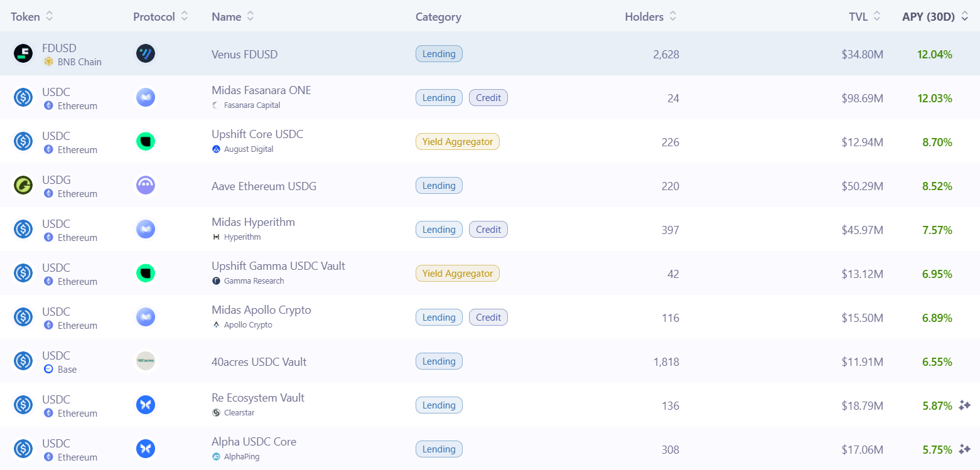The width and height of the screenshot is (980, 470).
Task: Click USDC icon in Re Ecosystem Vault row
Action: pos(23,405)
